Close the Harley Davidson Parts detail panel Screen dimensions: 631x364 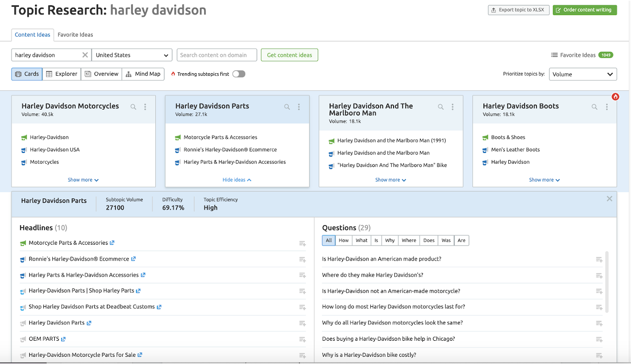[x=610, y=199]
